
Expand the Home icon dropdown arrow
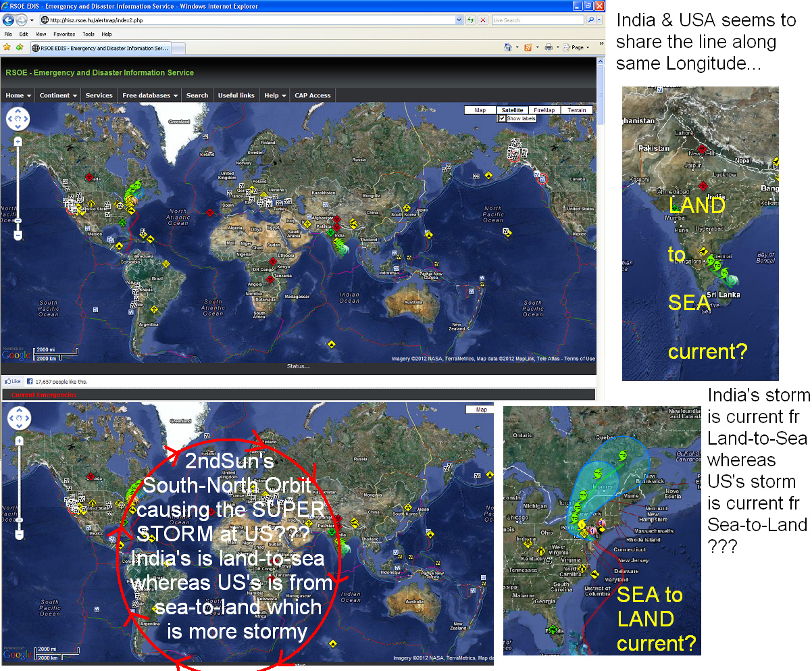[517, 47]
